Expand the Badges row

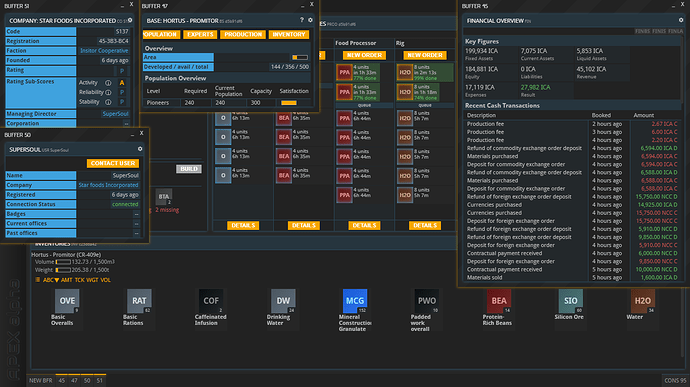tap(73, 214)
